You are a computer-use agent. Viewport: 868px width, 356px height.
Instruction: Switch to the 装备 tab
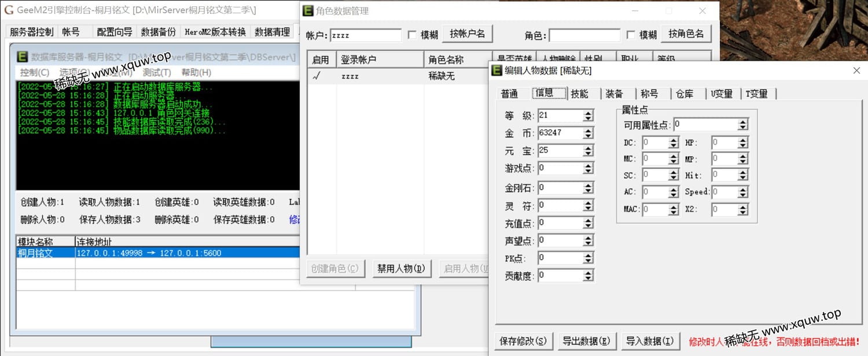pyautogui.click(x=615, y=94)
